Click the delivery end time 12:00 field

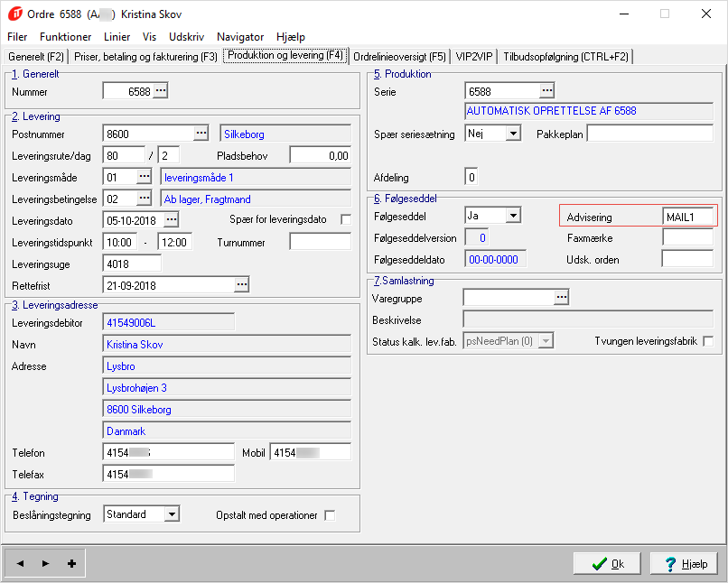[175, 242]
